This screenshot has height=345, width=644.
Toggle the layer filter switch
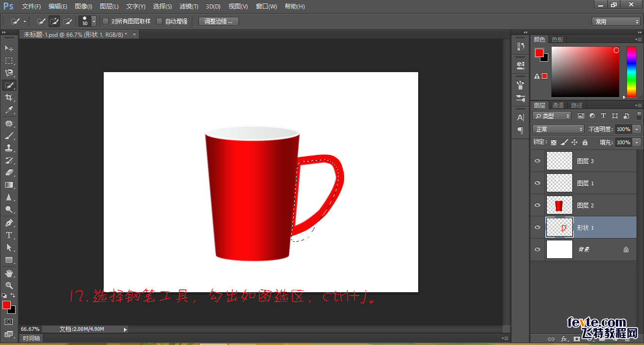(x=639, y=115)
